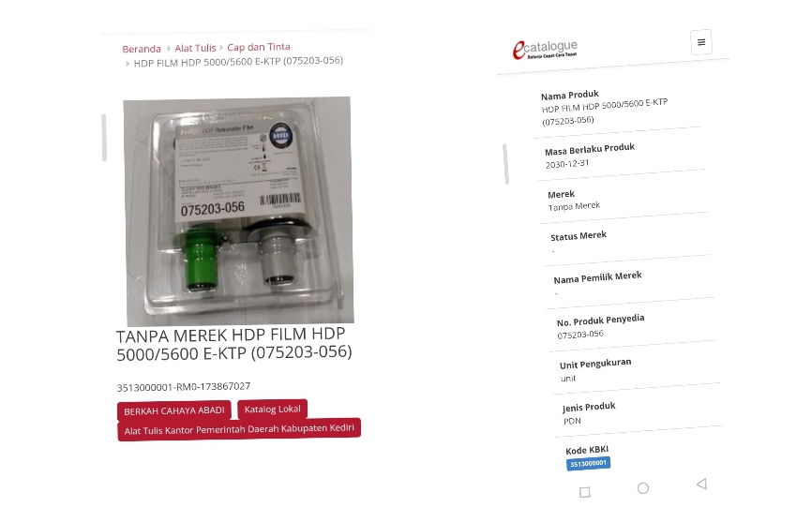Image resolution: width=812 pixels, height=522 pixels.
Task: Tap the Android recent apps square icon
Action: tap(585, 492)
